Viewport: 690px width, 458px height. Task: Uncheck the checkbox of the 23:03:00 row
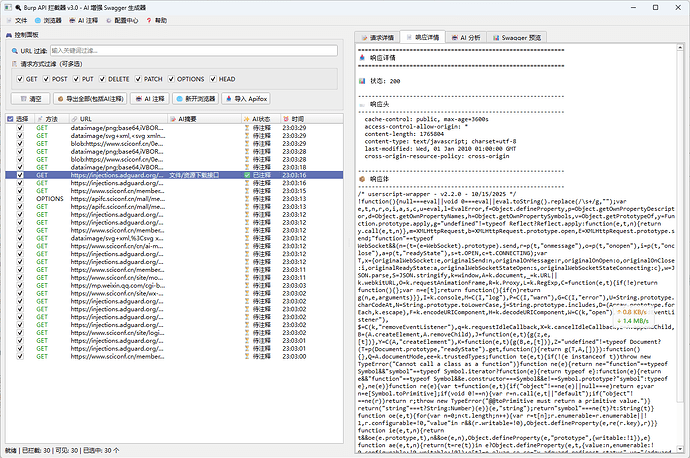(20, 356)
